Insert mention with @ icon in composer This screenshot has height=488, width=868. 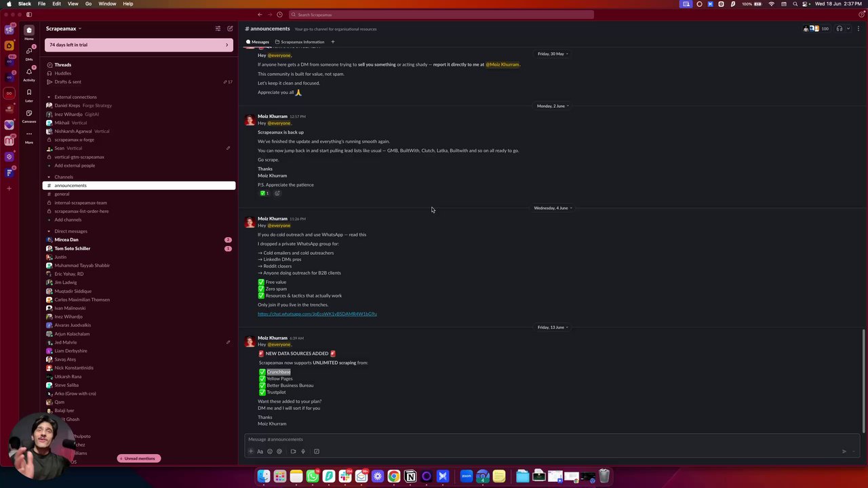(279, 451)
